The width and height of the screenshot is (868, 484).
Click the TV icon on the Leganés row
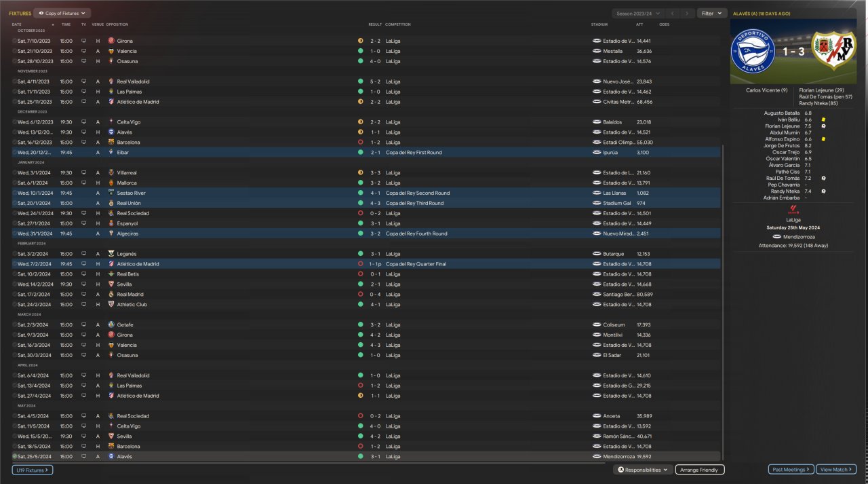click(83, 254)
